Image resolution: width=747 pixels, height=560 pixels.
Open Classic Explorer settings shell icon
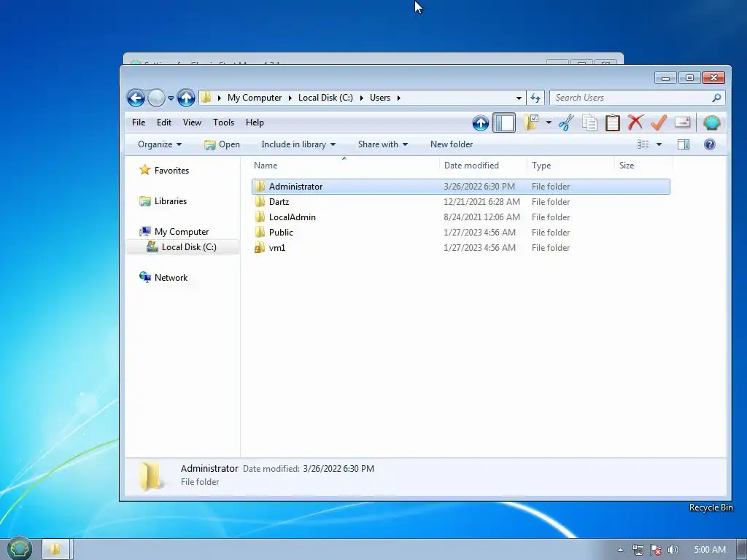pos(712,122)
